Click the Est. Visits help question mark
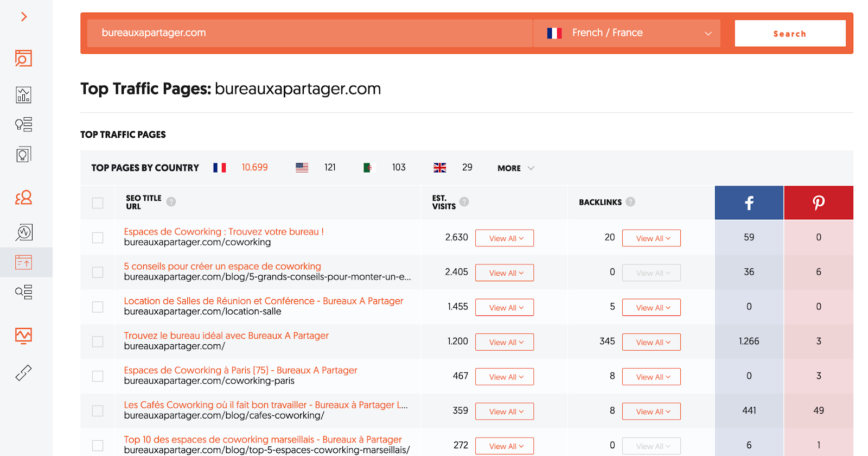Image resolution: width=868 pixels, height=456 pixels. click(x=464, y=201)
